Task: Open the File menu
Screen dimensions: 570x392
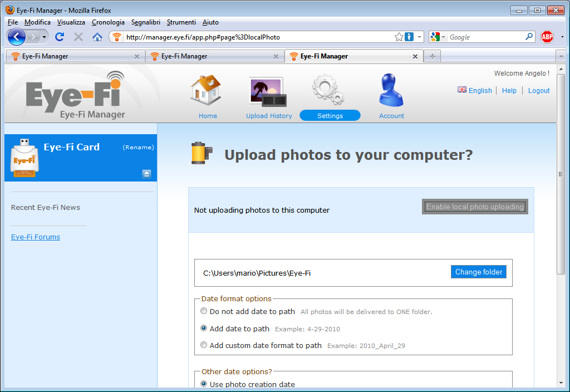Action: pos(13,22)
